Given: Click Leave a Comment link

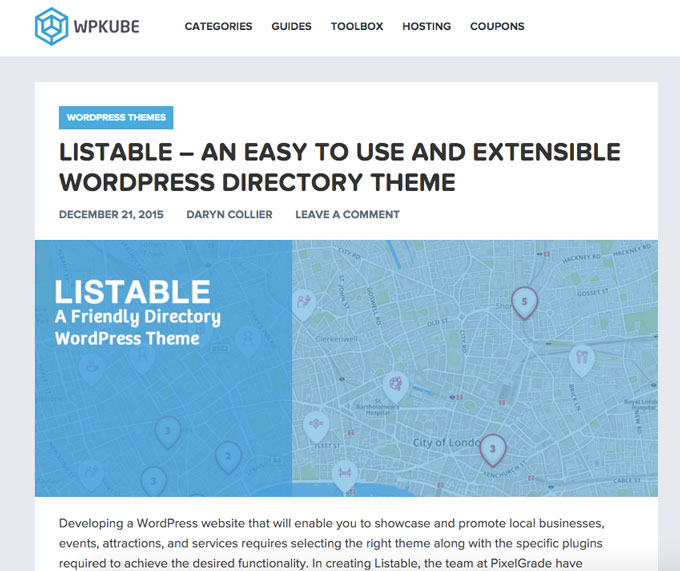Looking at the screenshot, I should [x=347, y=215].
